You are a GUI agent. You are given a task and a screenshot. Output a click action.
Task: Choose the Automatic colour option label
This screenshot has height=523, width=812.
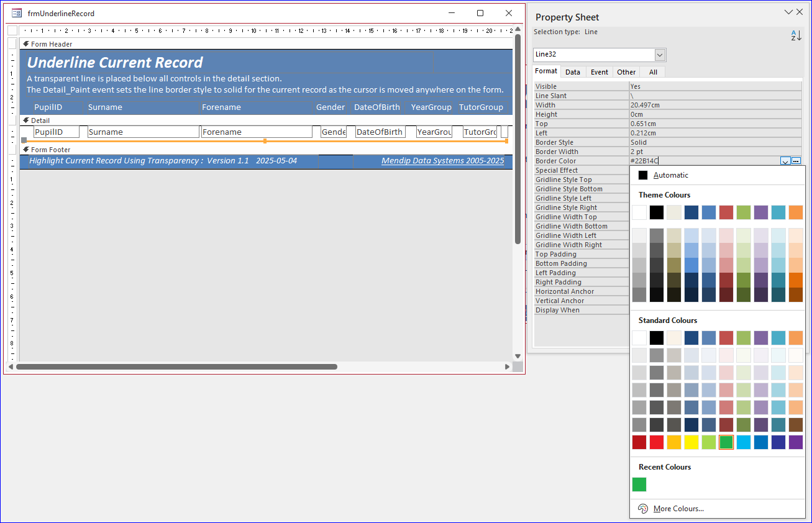pyautogui.click(x=671, y=175)
